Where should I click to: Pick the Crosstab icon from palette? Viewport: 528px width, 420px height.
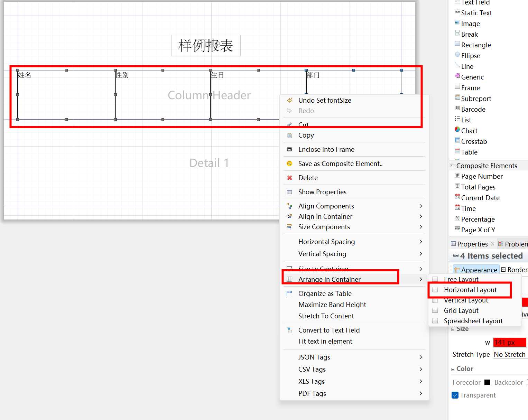click(x=457, y=141)
